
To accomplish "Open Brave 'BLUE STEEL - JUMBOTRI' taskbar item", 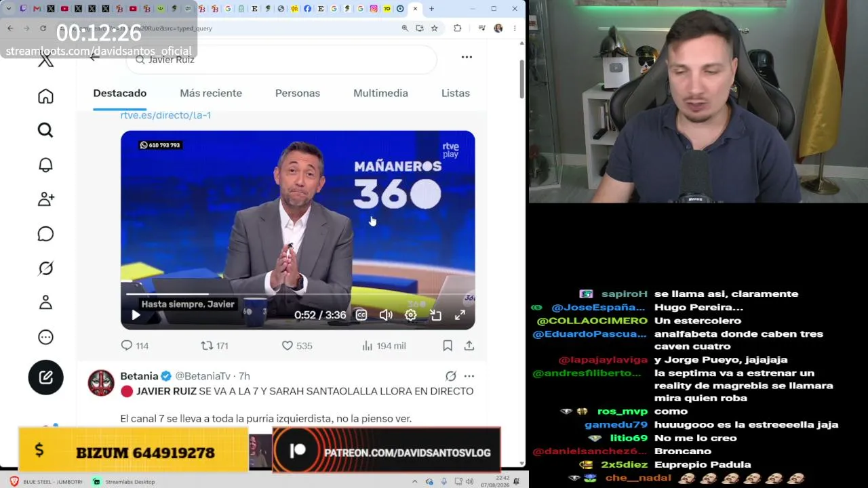I will point(47,482).
